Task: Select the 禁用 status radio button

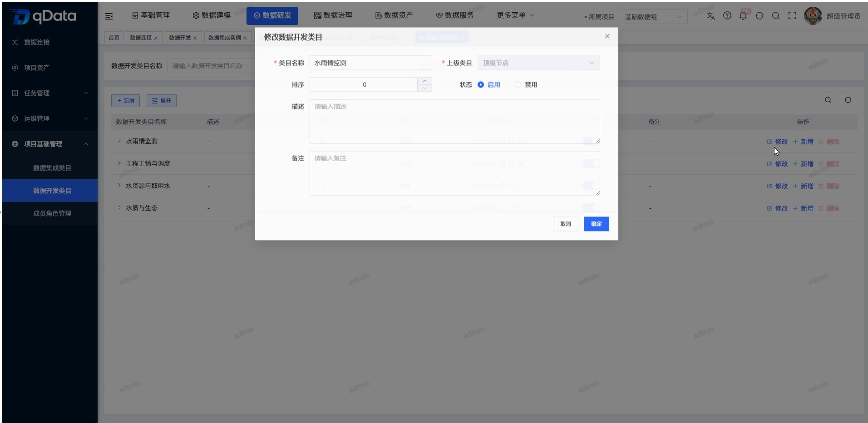Action: tap(518, 85)
